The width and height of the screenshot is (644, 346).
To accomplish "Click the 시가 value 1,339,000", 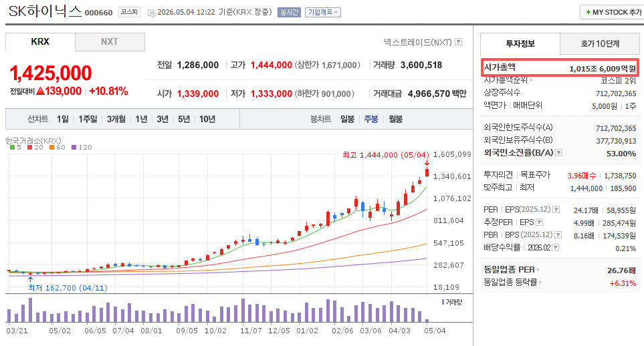I will click(198, 94).
